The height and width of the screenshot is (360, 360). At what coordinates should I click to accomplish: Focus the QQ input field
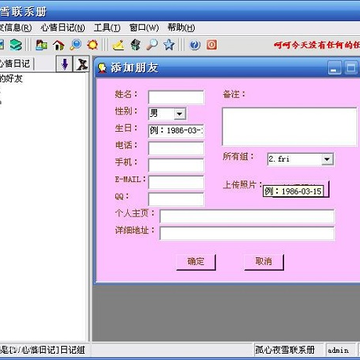point(176,199)
